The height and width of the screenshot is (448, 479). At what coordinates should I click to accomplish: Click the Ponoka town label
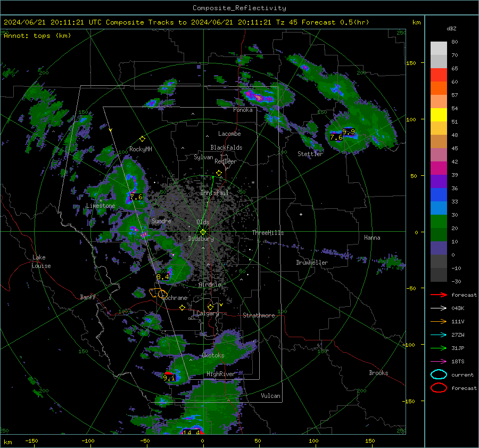pyautogui.click(x=243, y=110)
